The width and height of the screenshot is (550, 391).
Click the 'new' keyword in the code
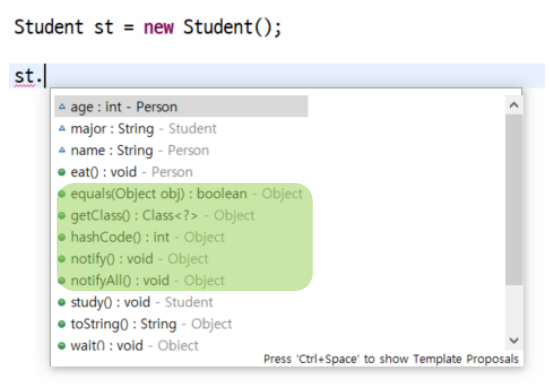pyautogui.click(x=159, y=27)
